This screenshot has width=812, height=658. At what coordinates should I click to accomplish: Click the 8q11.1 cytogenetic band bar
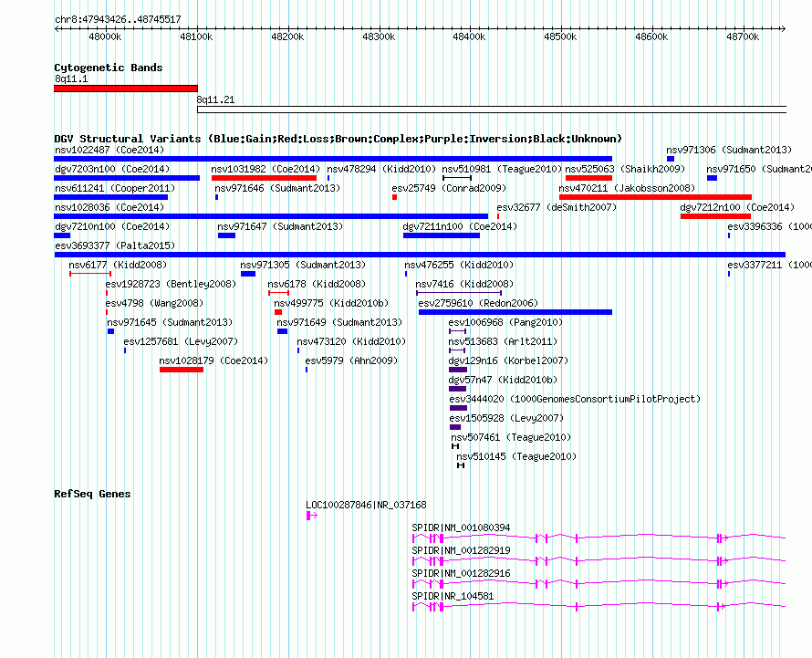click(x=126, y=89)
